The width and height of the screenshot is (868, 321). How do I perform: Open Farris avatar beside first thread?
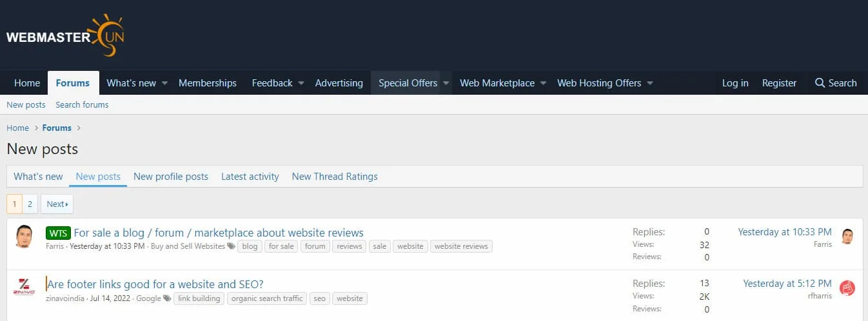(x=24, y=237)
